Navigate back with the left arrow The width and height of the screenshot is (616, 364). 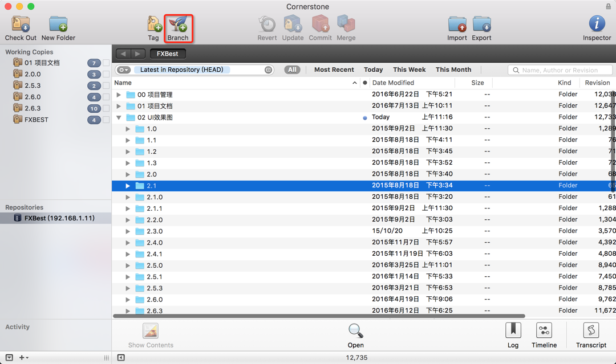(x=123, y=54)
